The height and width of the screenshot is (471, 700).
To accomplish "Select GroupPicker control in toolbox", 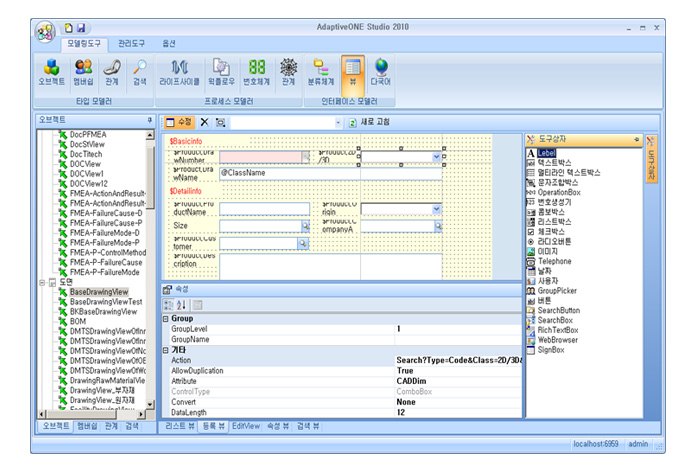I will 557,291.
